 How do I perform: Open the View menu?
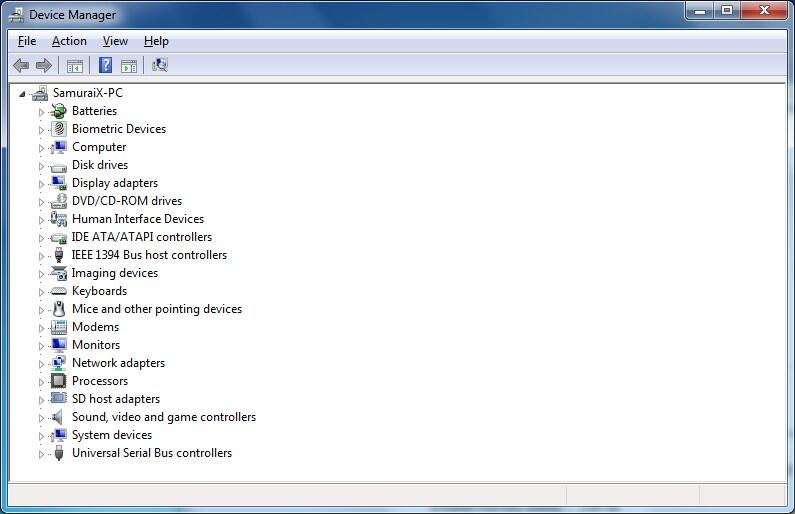coord(115,41)
